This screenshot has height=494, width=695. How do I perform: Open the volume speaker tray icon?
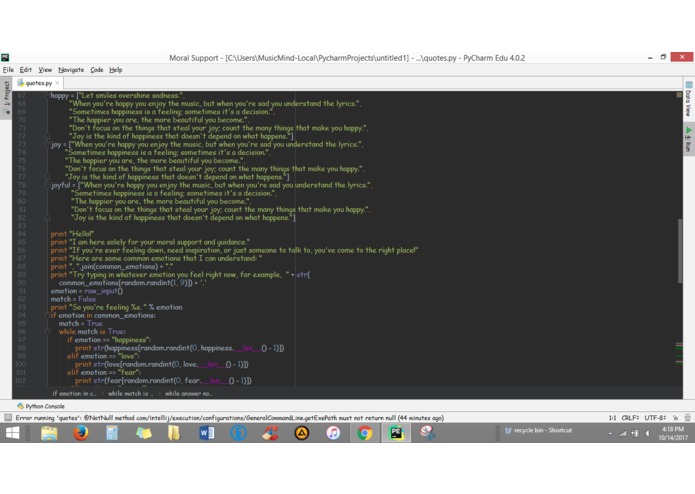647,434
